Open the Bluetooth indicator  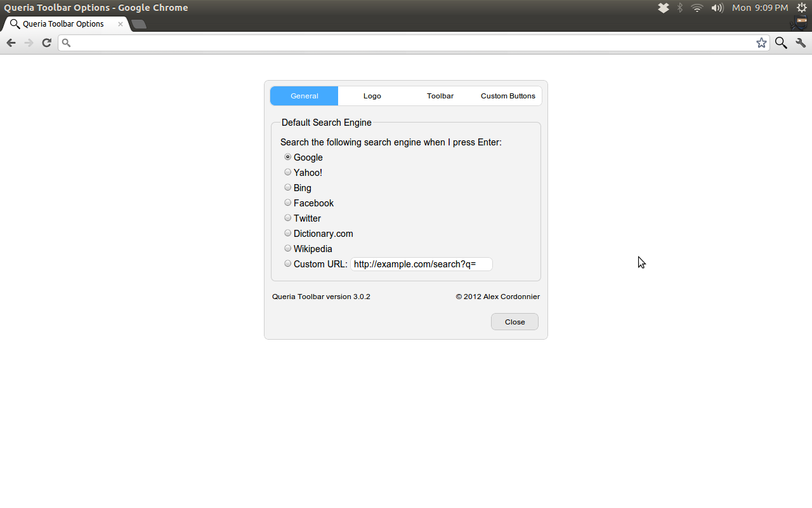tap(680, 8)
